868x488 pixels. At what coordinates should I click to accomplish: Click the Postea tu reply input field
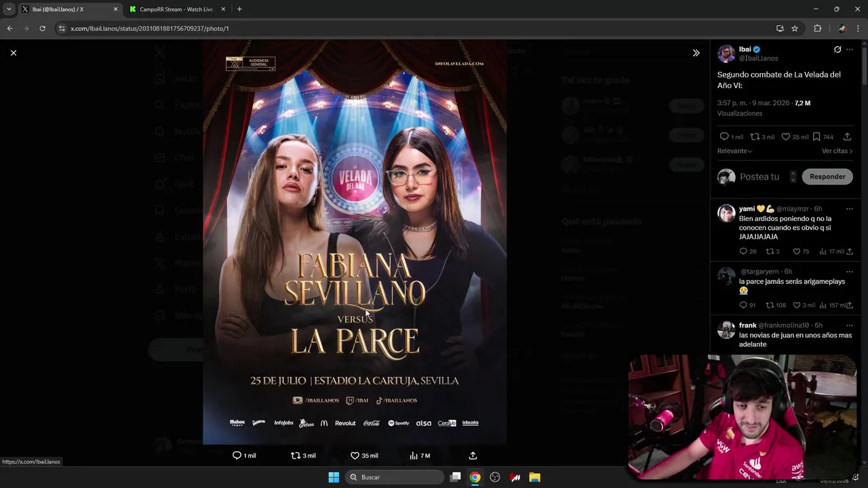click(x=759, y=176)
